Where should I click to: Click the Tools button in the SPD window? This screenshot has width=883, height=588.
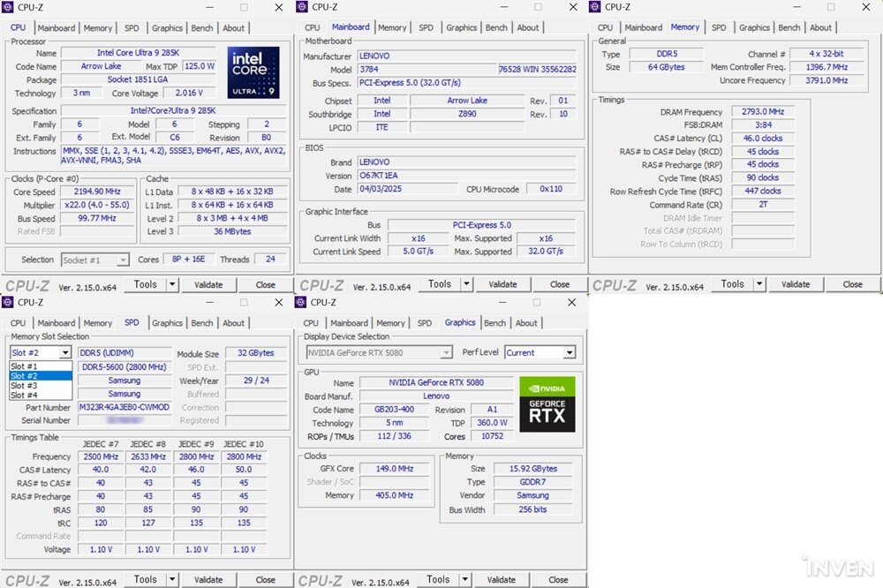point(146,579)
